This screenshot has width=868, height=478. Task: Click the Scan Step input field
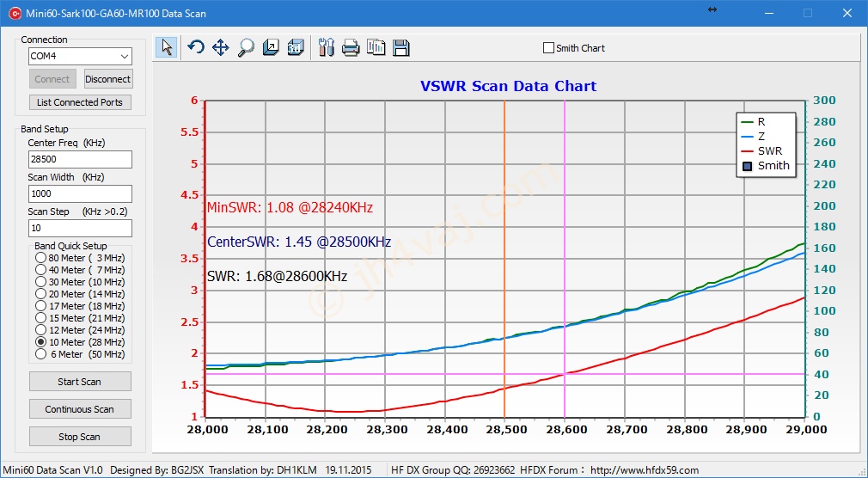80,228
